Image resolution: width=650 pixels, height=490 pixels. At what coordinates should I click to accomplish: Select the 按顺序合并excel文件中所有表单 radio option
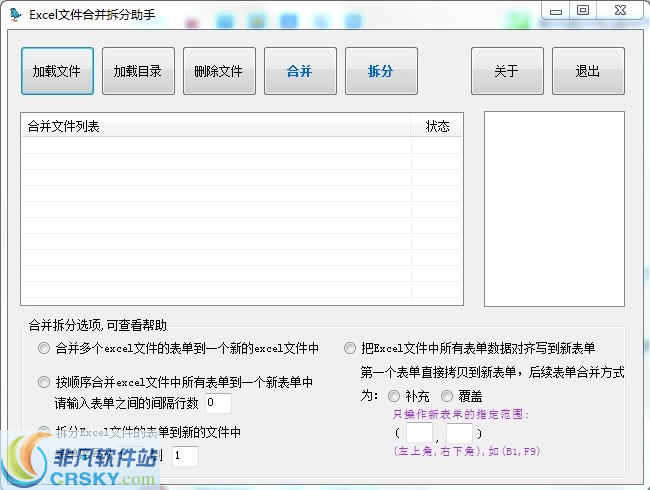[x=43, y=382]
